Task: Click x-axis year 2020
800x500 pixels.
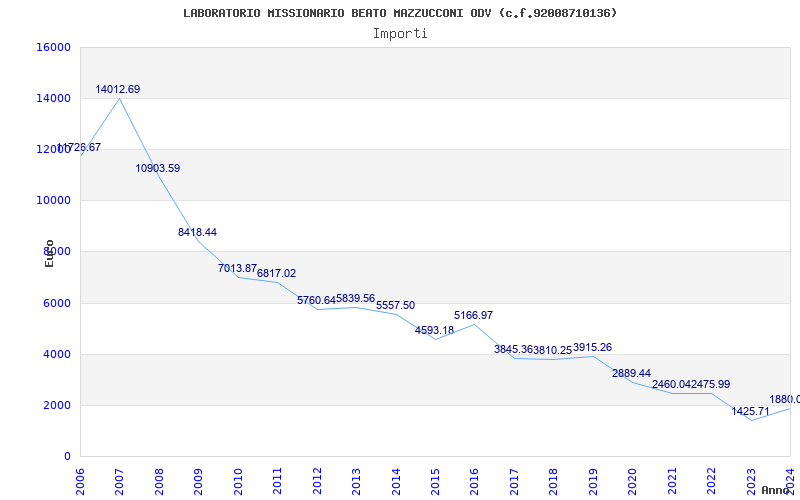Action: tap(633, 481)
